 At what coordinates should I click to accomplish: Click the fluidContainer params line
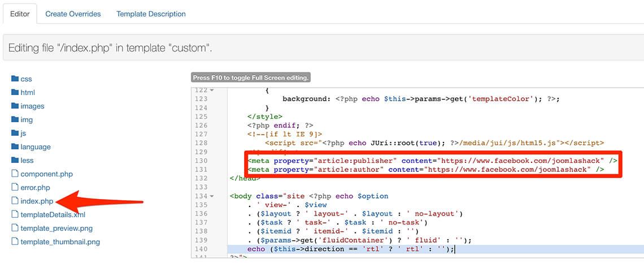tap(359, 240)
